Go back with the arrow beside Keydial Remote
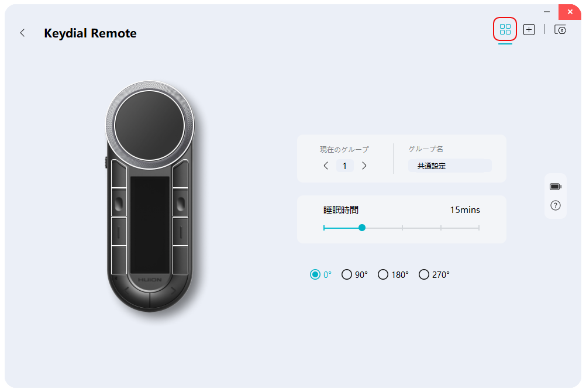This screenshot has width=586, height=392. coord(23,33)
